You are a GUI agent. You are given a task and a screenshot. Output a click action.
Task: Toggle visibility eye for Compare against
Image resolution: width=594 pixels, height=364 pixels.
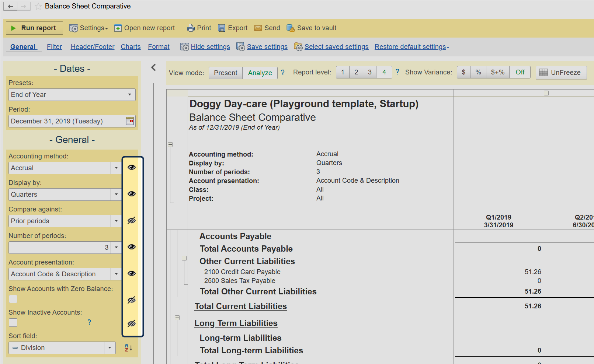(x=132, y=221)
